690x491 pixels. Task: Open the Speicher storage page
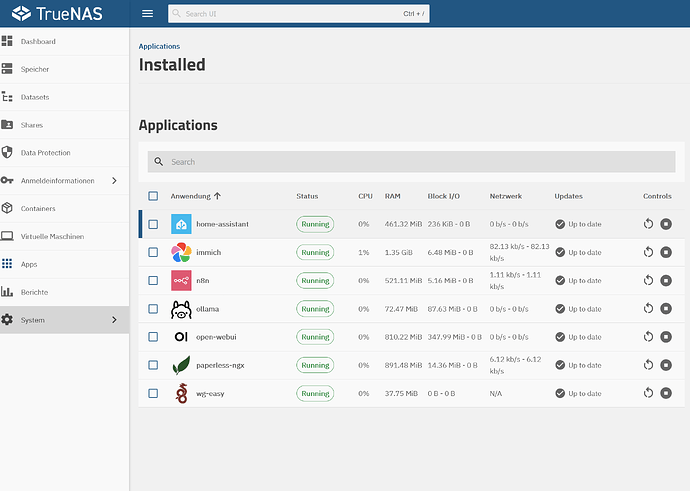tap(35, 69)
